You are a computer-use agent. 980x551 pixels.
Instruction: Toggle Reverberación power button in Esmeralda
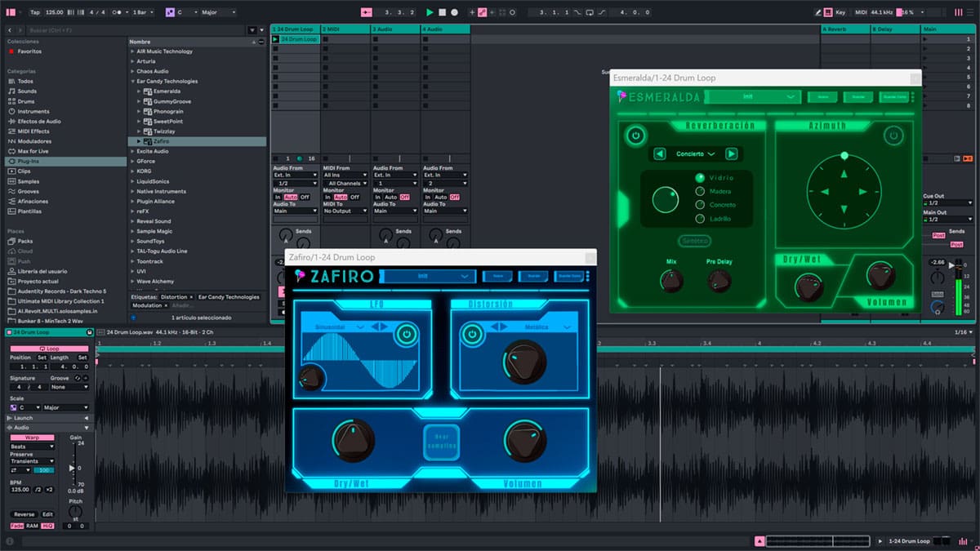(635, 136)
